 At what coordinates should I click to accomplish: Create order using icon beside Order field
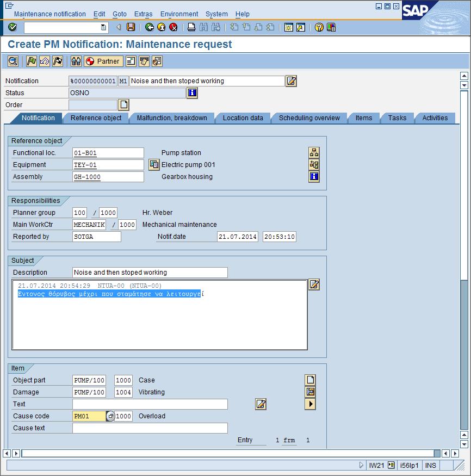[x=123, y=105]
